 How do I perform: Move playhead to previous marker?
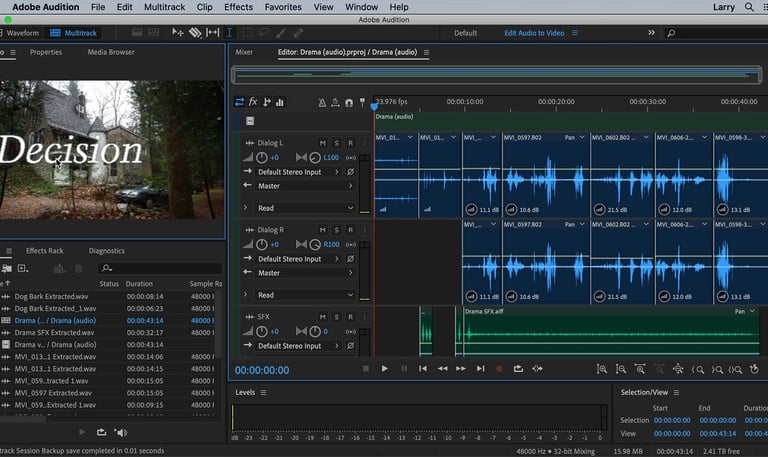(423, 368)
